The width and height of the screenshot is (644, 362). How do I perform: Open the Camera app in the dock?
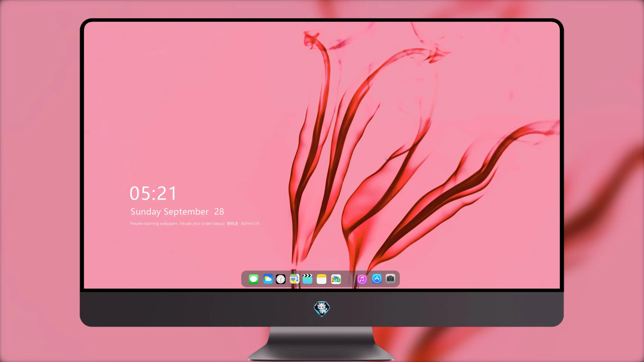(x=390, y=279)
